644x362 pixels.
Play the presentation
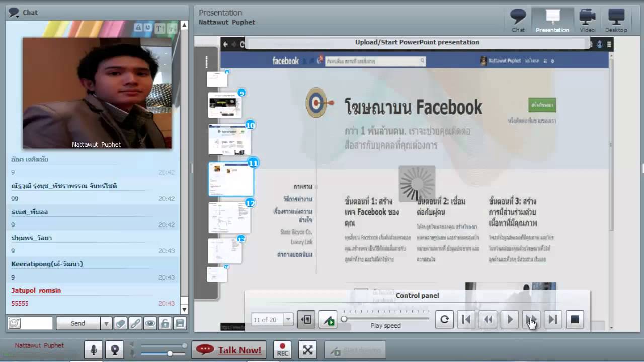pyautogui.click(x=510, y=319)
